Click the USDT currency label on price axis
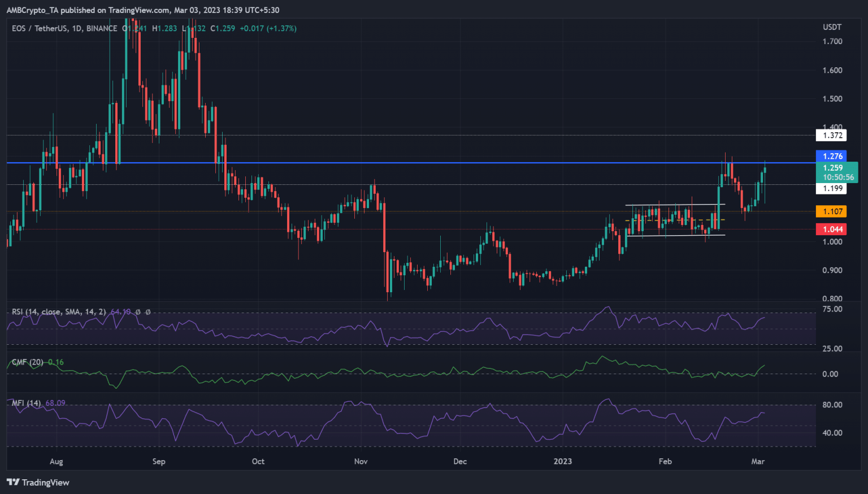This screenshot has height=494, width=868. (x=832, y=27)
